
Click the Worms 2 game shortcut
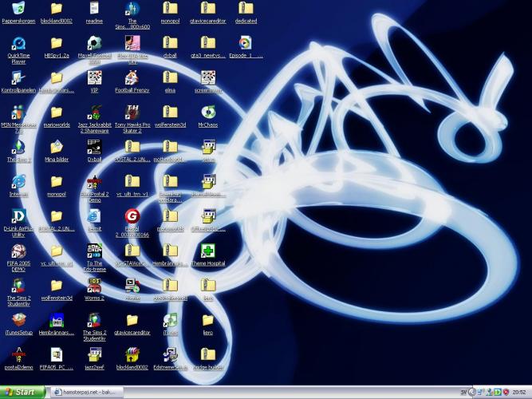coord(94,285)
